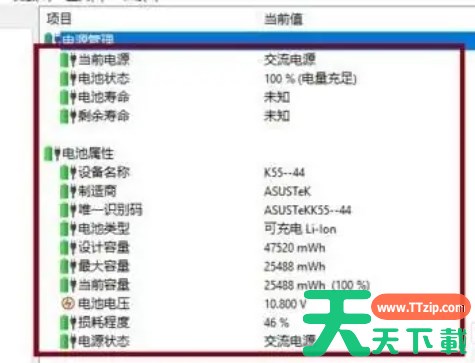Click battery icon beside 设备名称

[x=68, y=172]
